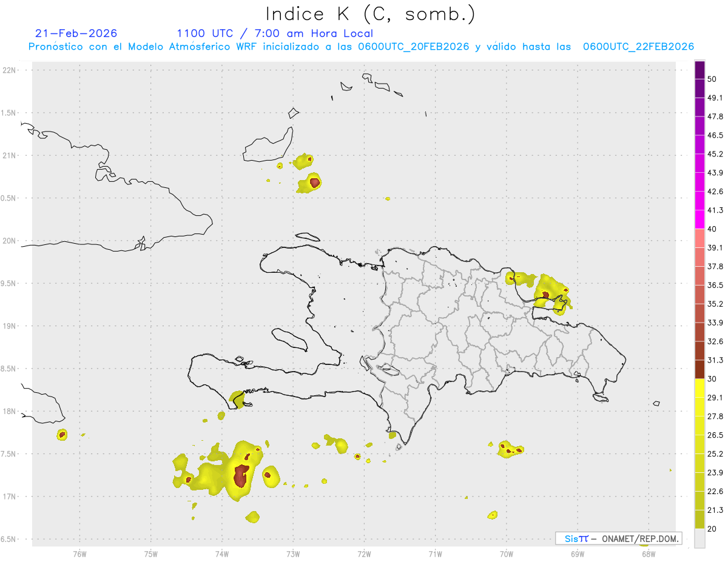Click the "72W" longitude label
Viewport: 728px width, 562px height.
pyautogui.click(x=364, y=553)
